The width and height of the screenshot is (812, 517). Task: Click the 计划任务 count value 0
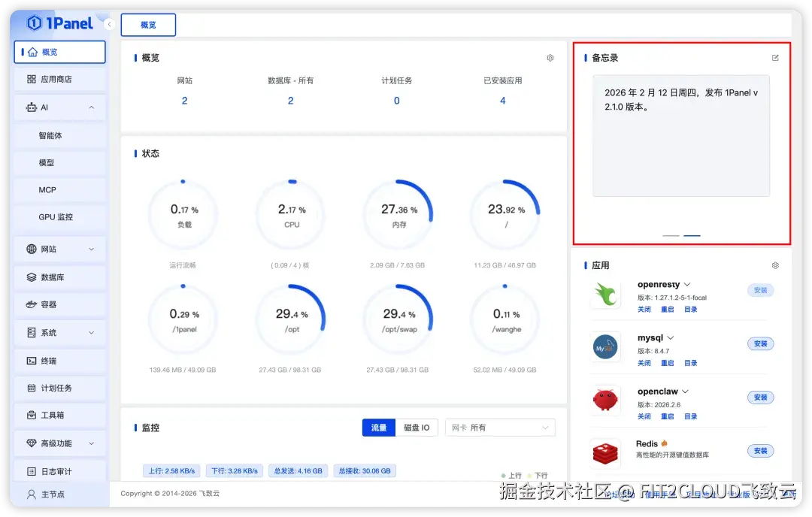click(397, 101)
